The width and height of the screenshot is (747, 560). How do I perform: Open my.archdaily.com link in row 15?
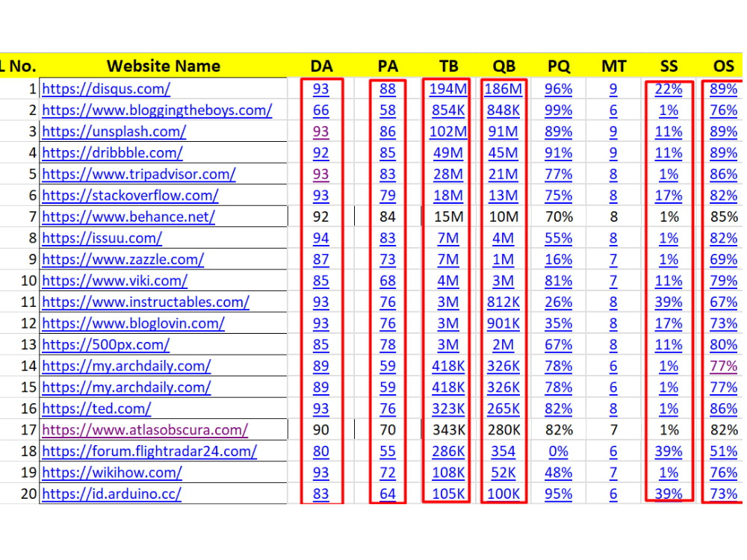coord(126,388)
